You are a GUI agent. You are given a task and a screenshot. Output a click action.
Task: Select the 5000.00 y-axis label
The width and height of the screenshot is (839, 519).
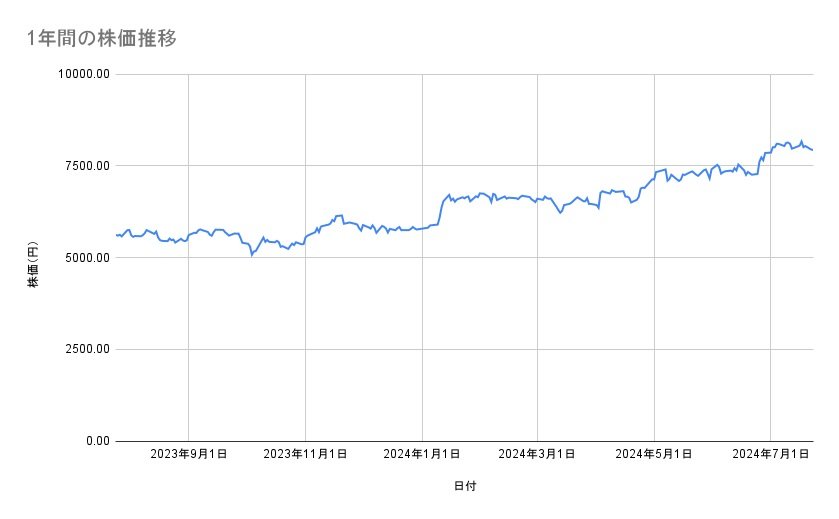click(84, 258)
